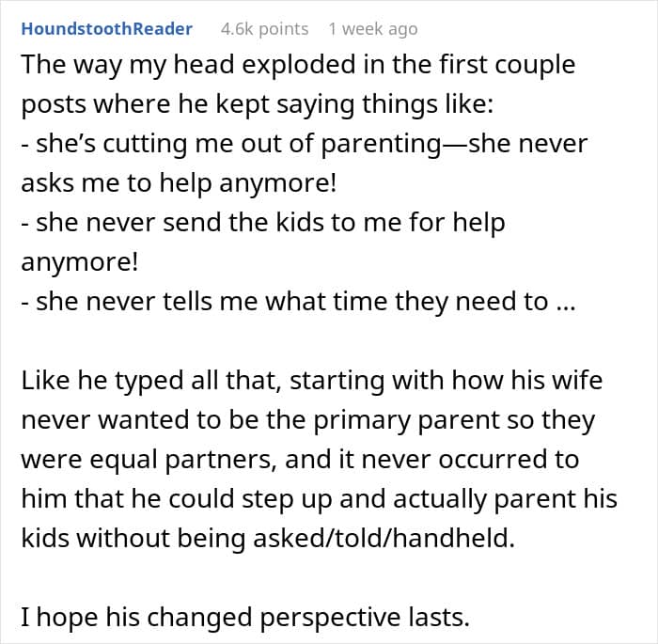
Task: Click the "1 week ago" timestamp
Action: [x=372, y=28]
